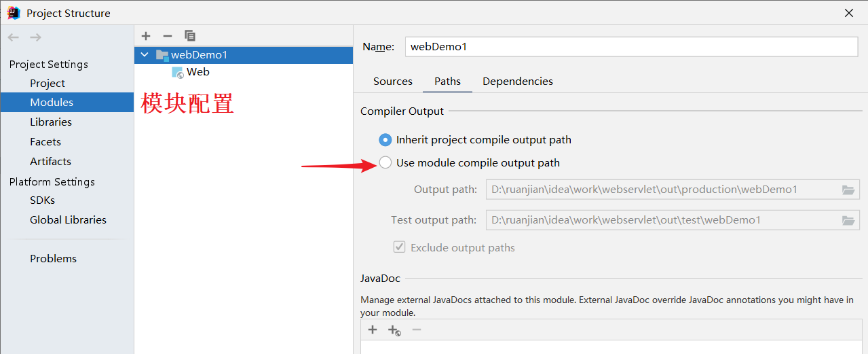
Task: Click the Remove module minus icon
Action: click(168, 35)
